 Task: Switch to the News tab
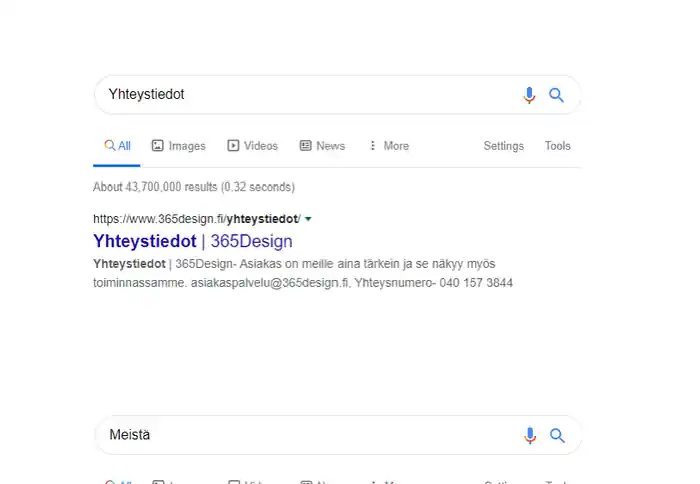322,146
